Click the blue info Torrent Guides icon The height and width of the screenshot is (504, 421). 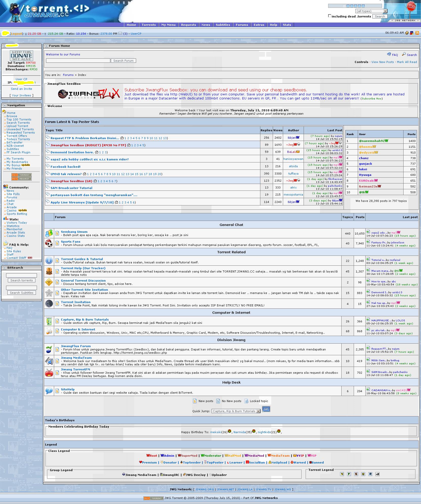49,261
